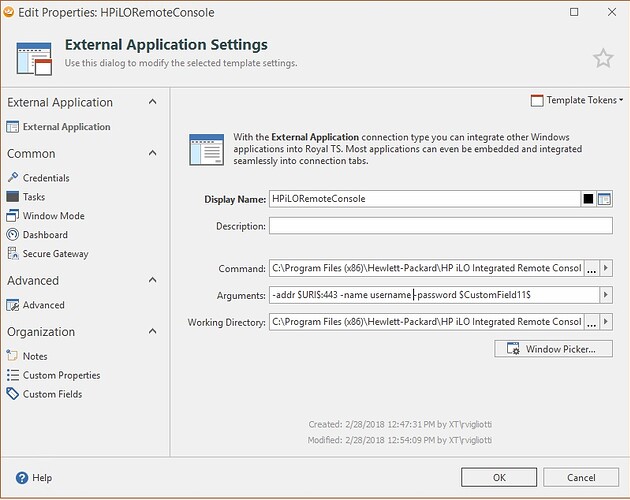Pick a display name icon image
The width and height of the screenshot is (630, 500).
(604, 199)
